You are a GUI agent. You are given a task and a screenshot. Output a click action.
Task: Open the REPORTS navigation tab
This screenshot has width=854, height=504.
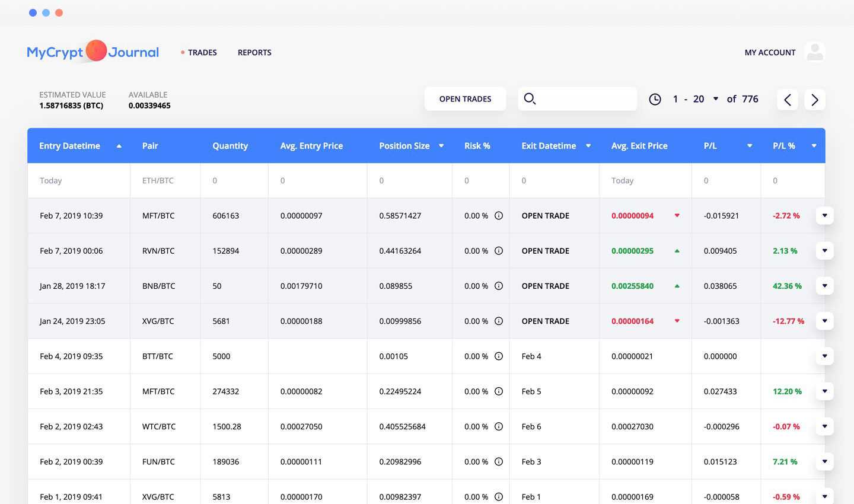pyautogui.click(x=254, y=52)
